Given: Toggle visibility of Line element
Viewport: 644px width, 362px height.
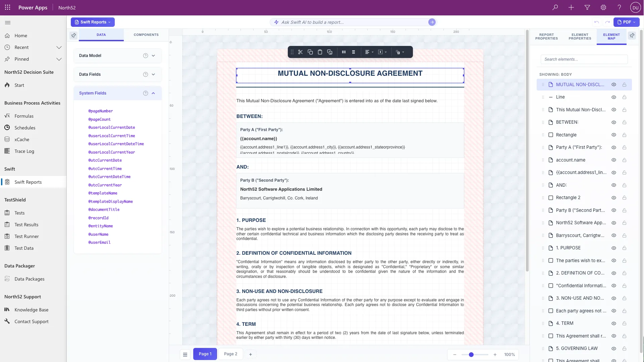Looking at the screenshot, I should pos(613,97).
